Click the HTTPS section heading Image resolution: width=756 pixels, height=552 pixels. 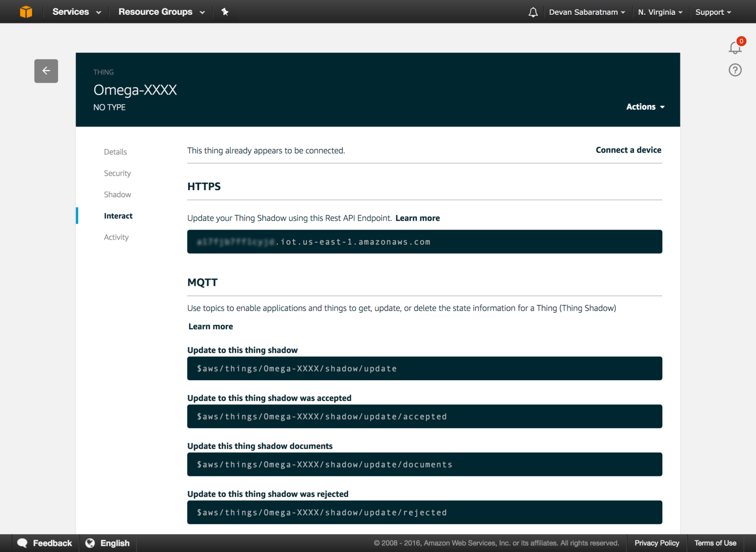point(204,186)
